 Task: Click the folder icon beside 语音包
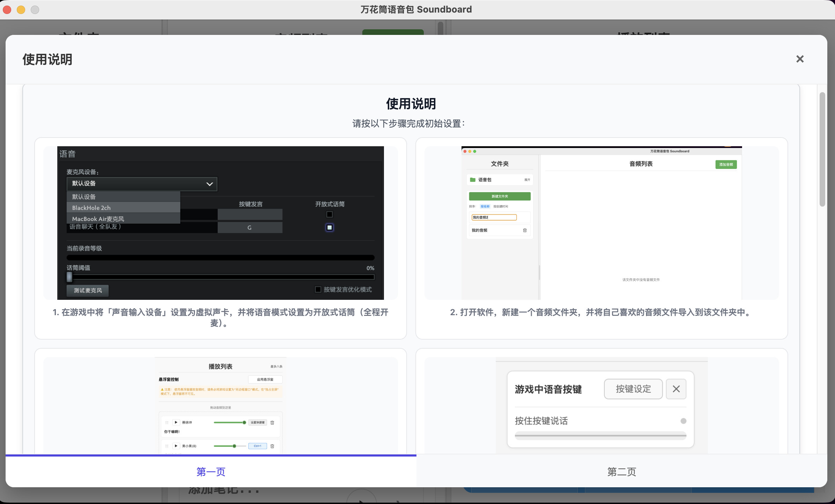(472, 179)
